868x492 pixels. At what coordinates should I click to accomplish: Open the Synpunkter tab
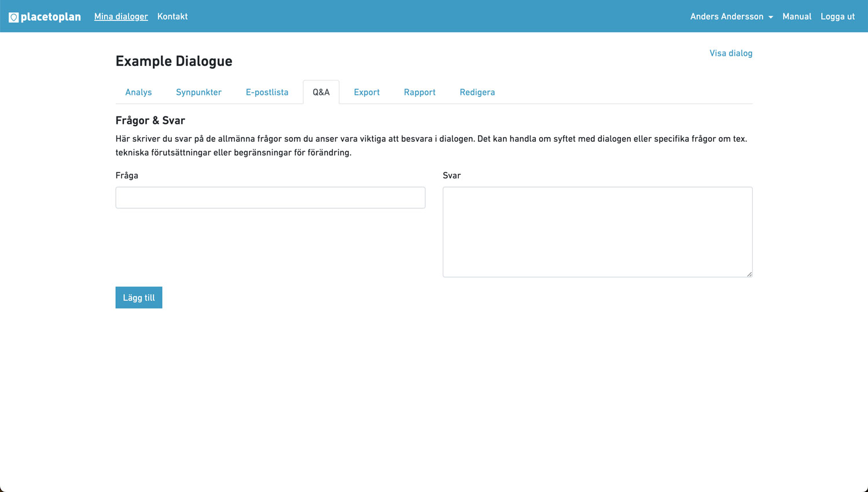click(x=198, y=93)
